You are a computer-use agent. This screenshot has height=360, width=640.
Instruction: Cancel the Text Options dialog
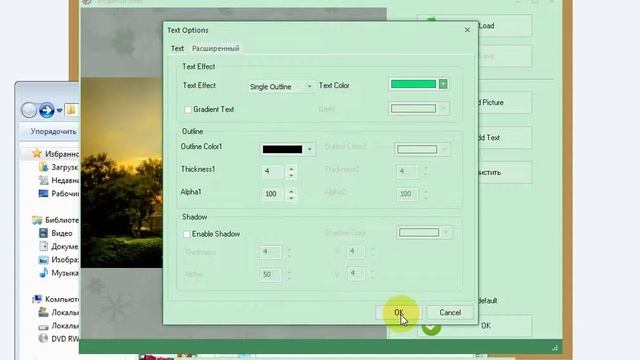[x=450, y=313]
